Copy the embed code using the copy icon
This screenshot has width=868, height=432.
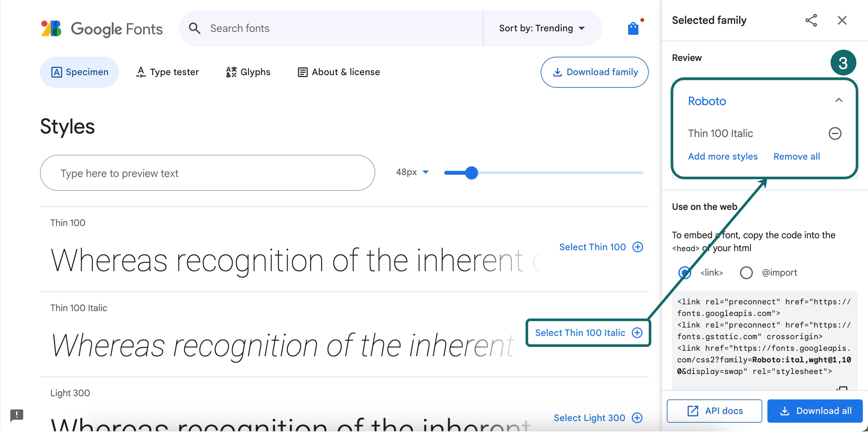click(844, 389)
